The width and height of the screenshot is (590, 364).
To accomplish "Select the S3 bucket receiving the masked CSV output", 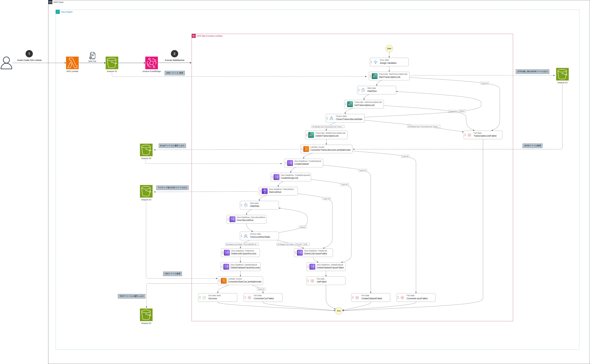I will (x=146, y=191).
